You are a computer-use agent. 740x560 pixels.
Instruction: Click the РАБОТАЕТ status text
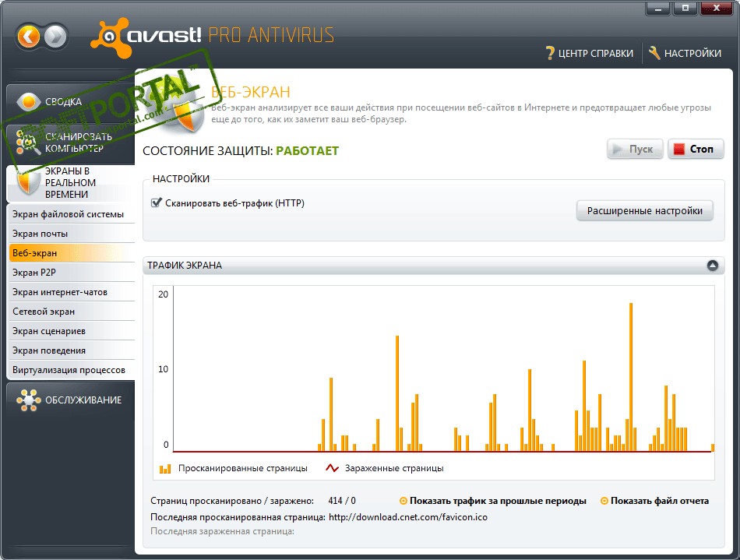307,151
